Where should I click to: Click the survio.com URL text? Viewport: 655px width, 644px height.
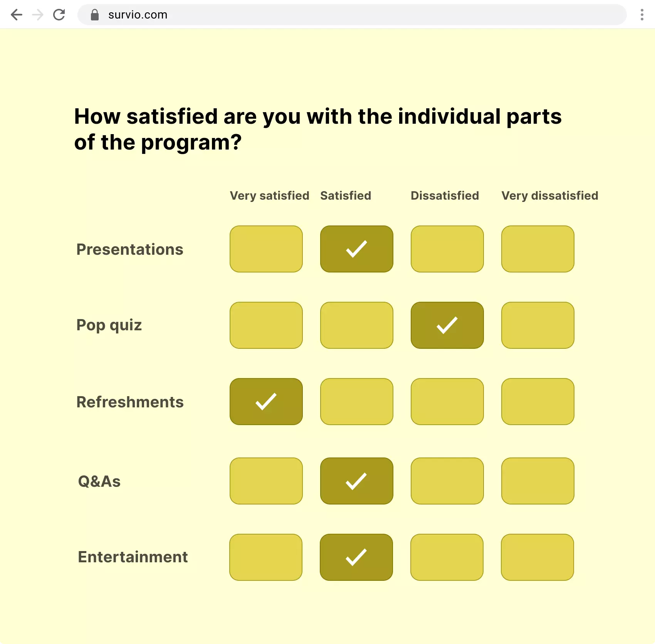[137, 15]
